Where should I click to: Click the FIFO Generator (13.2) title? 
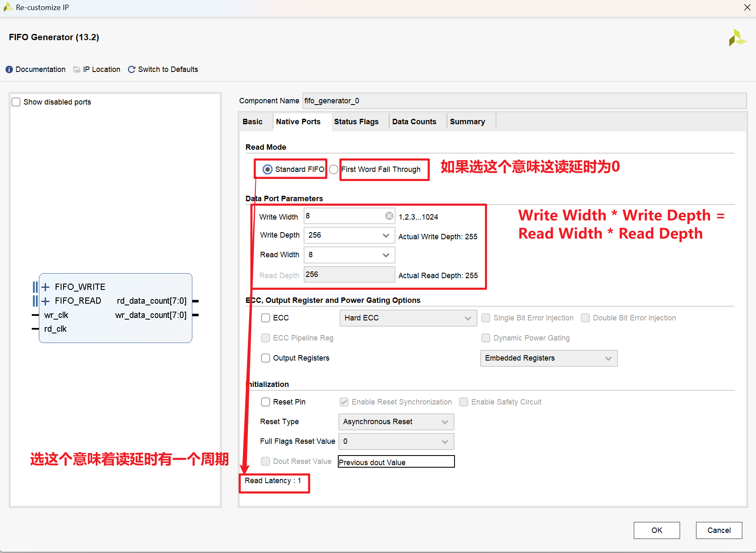coord(54,37)
